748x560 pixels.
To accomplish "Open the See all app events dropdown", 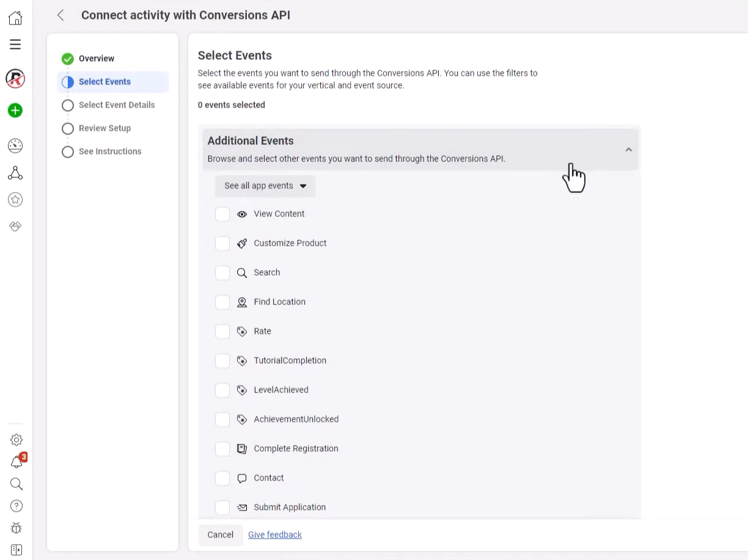I will coord(265,186).
